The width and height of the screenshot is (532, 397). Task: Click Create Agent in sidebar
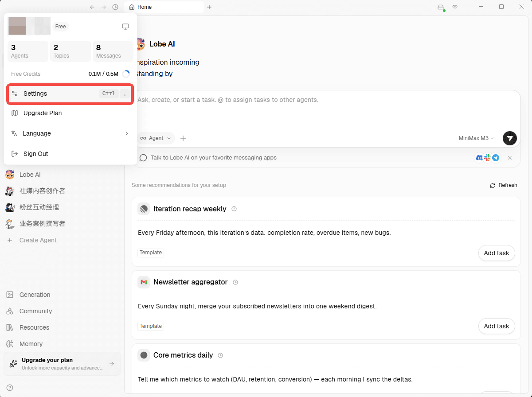(62, 240)
